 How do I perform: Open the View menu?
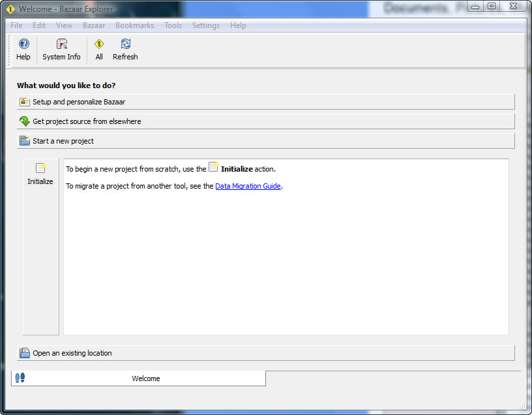pos(64,25)
